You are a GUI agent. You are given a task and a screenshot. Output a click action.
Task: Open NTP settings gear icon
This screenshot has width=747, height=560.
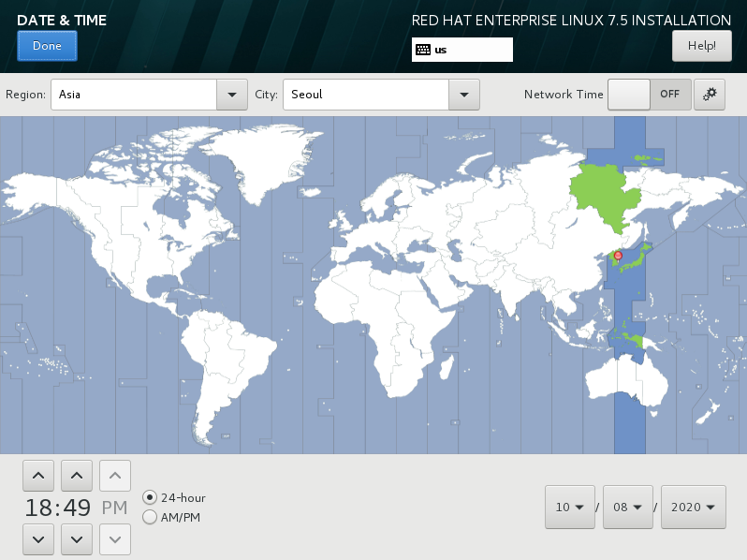(710, 95)
